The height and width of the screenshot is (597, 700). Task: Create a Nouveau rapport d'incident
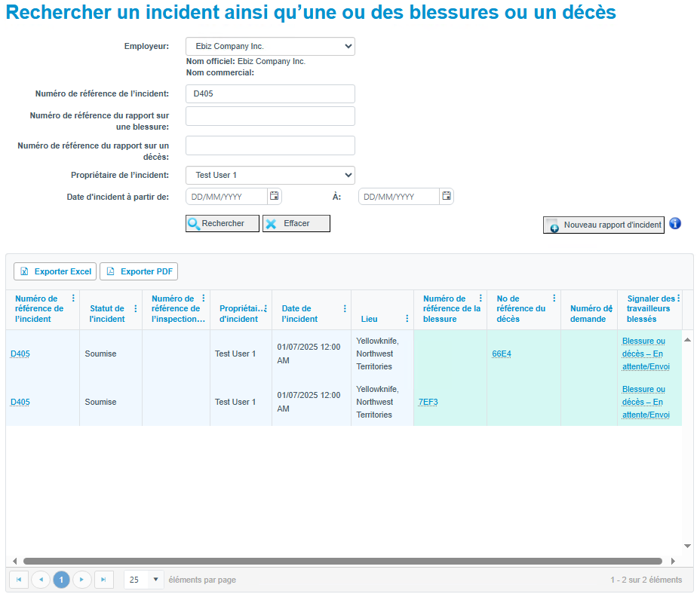[x=603, y=225]
